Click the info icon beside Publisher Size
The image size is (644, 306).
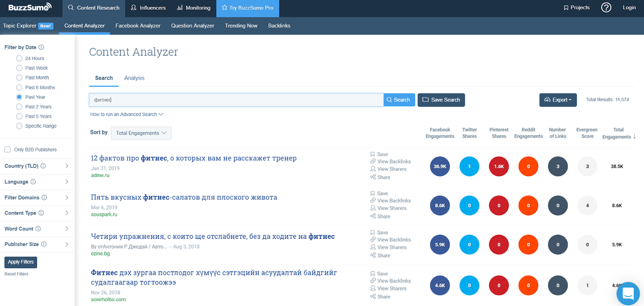click(x=43, y=244)
